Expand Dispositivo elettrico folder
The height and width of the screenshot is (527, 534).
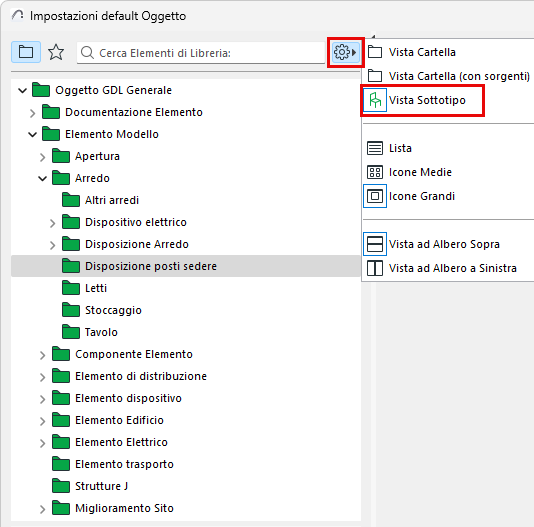tap(52, 223)
